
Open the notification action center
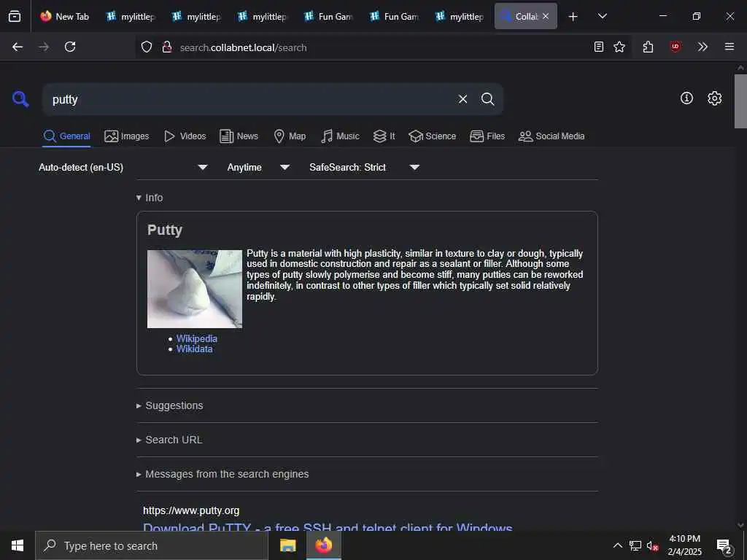724,546
